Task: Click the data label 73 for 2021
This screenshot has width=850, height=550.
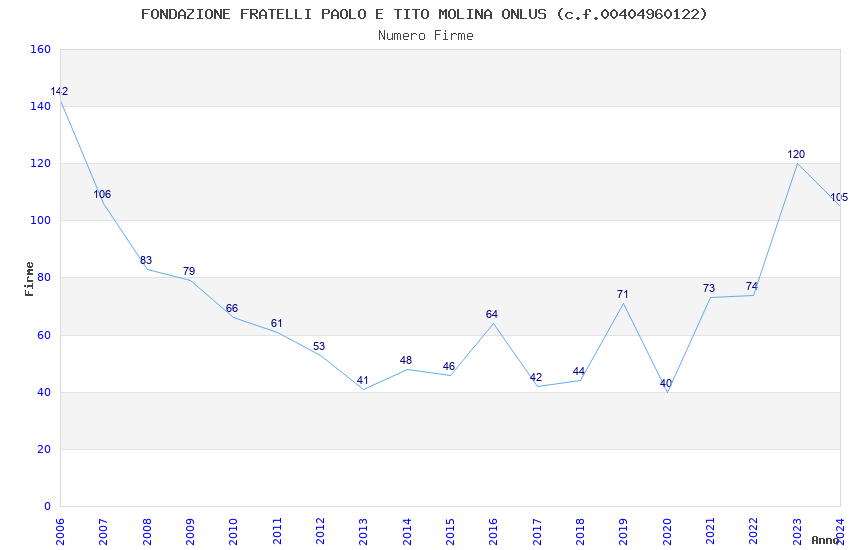Action: click(709, 288)
